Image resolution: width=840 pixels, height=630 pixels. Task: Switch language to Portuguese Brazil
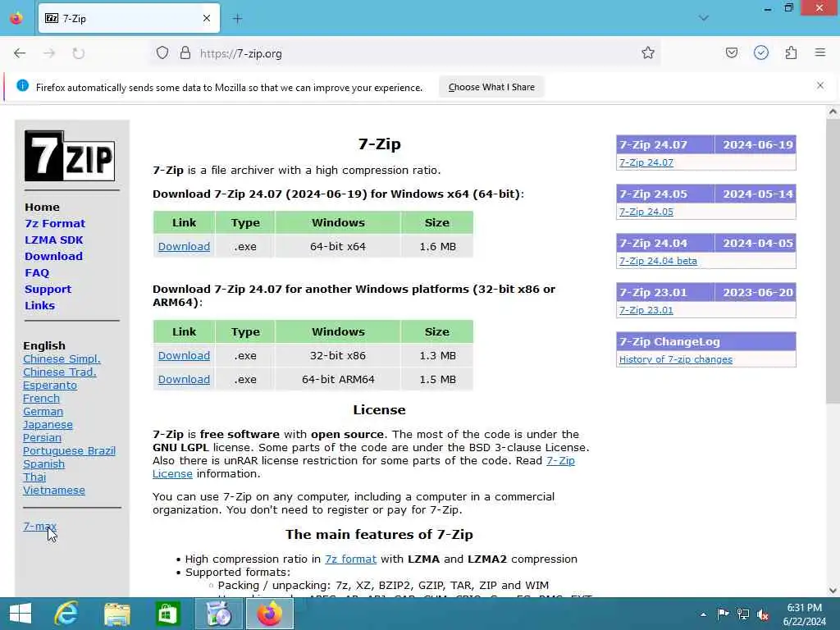(69, 451)
